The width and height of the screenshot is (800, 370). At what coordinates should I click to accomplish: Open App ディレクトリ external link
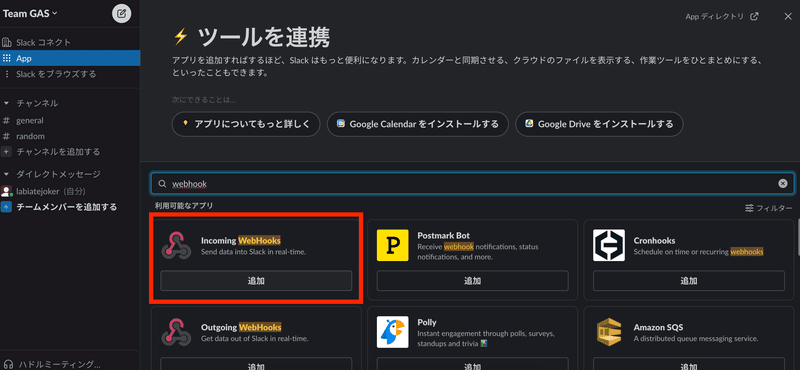coord(722,16)
